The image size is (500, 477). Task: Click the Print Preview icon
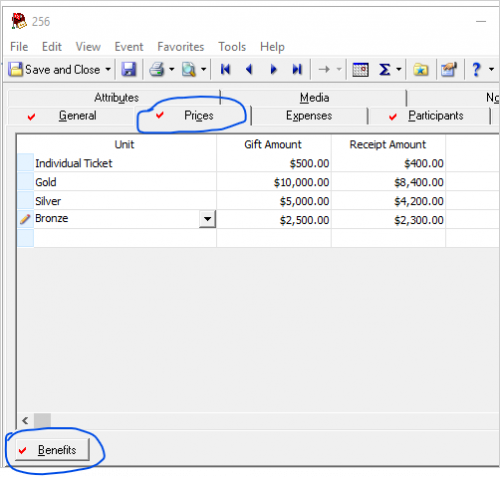[x=189, y=70]
